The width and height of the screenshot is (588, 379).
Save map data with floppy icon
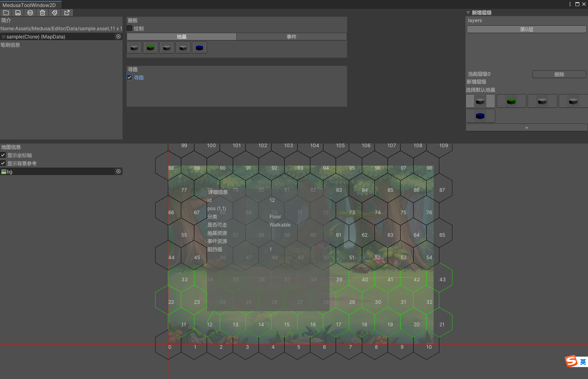tap(18, 13)
